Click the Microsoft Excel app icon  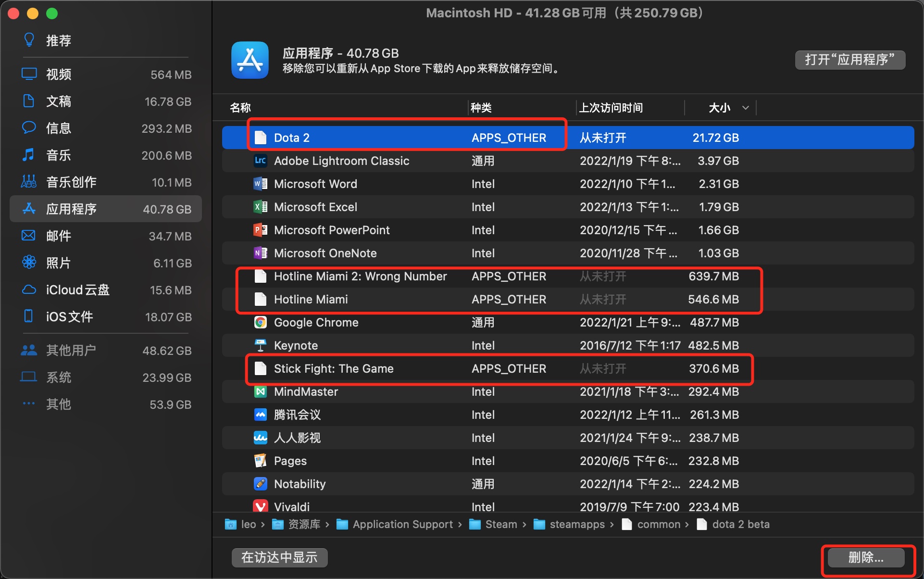(x=260, y=207)
